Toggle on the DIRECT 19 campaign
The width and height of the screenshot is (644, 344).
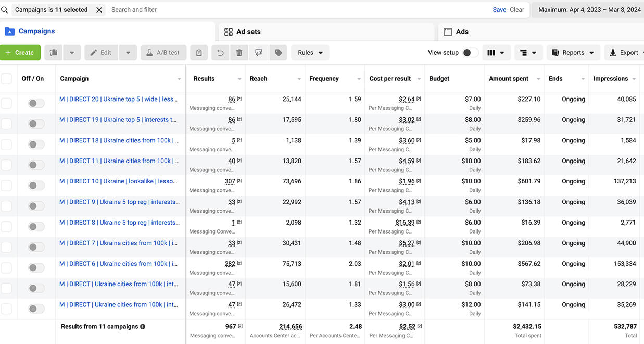pos(36,124)
